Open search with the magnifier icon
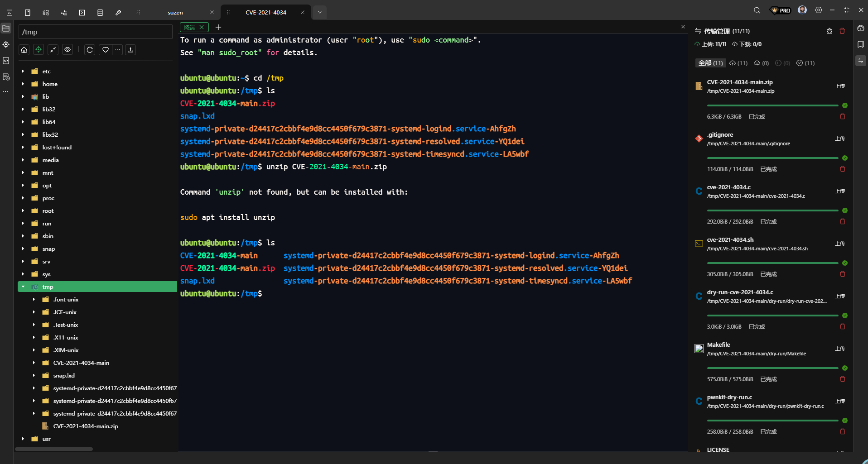The image size is (868, 464). (757, 10)
